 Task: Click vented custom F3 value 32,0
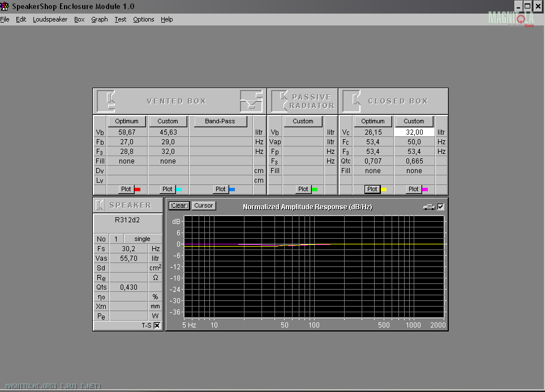pos(168,152)
